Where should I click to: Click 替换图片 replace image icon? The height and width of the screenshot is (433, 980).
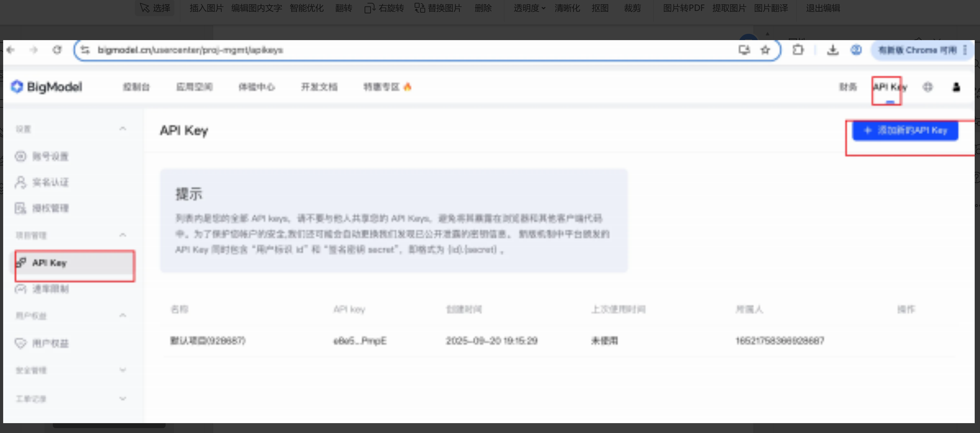coord(419,8)
